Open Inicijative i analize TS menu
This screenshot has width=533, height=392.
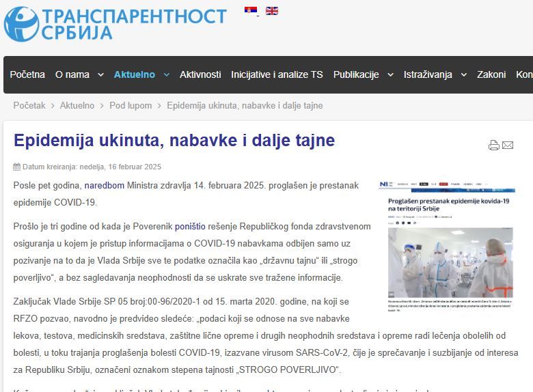[x=277, y=74]
